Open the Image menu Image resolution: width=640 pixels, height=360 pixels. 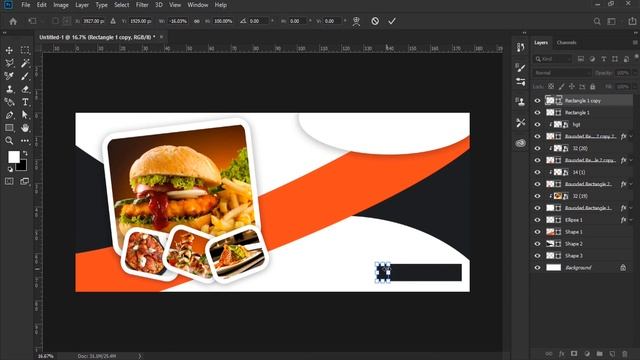click(x=61, y=5)
